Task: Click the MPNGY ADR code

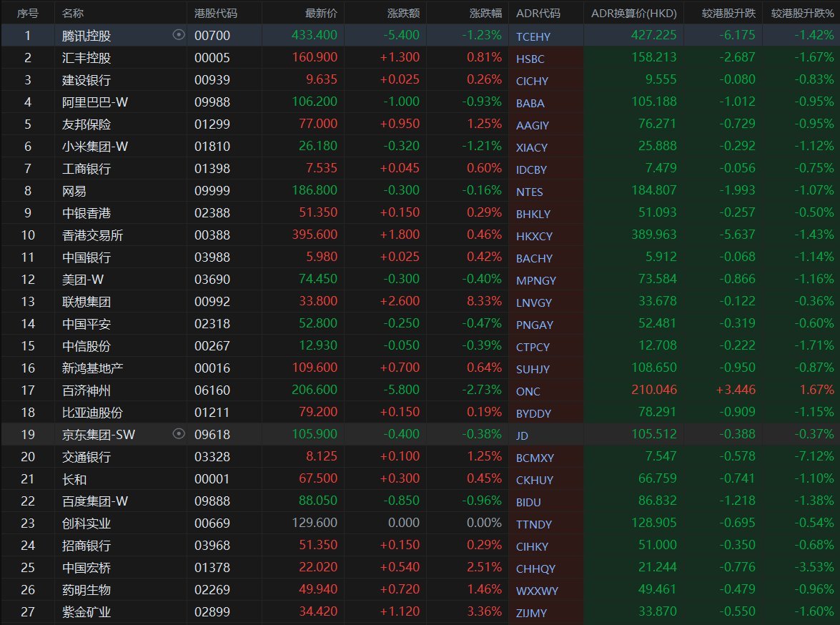Action: (535, 281)
